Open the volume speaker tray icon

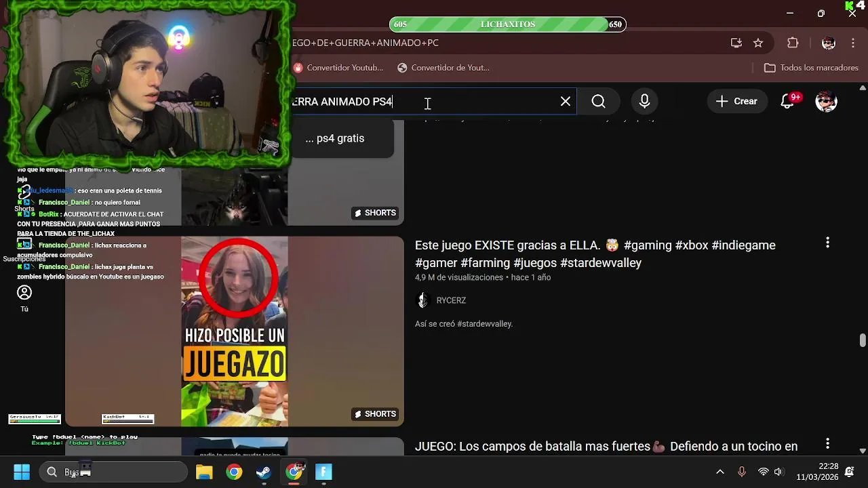click(x=778, y=472)
